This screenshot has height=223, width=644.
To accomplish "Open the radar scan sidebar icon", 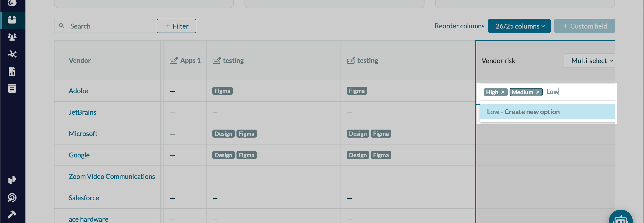I will [12, 198].
